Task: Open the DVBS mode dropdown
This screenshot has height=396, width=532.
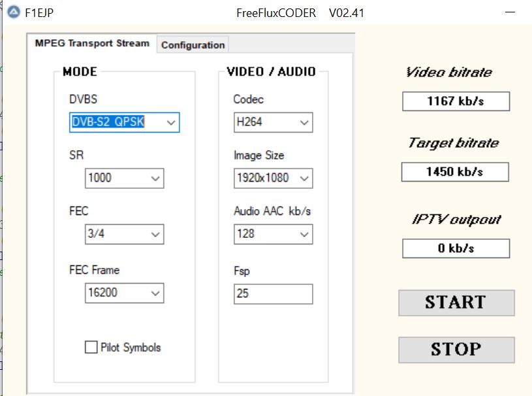Action: tap(125, 122)
